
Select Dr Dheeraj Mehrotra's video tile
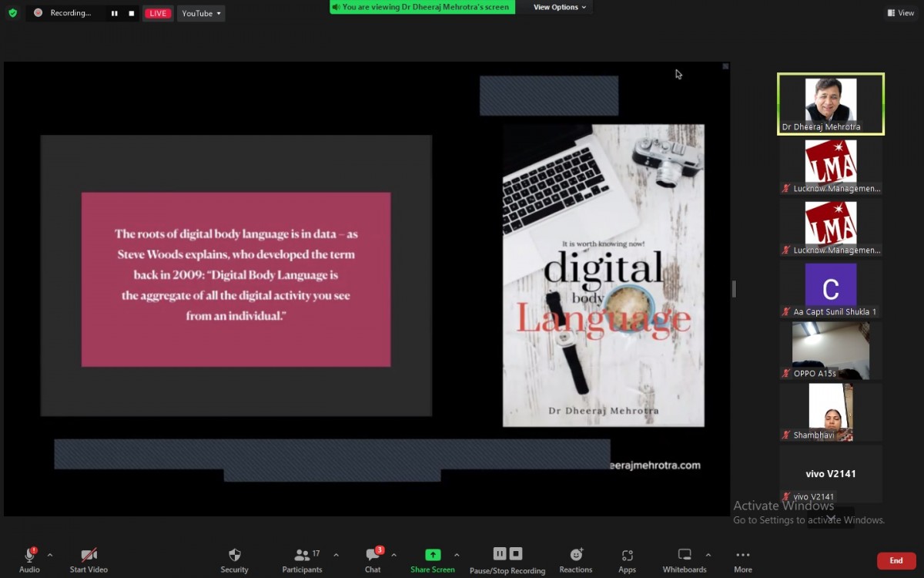(x=831, y=104)
